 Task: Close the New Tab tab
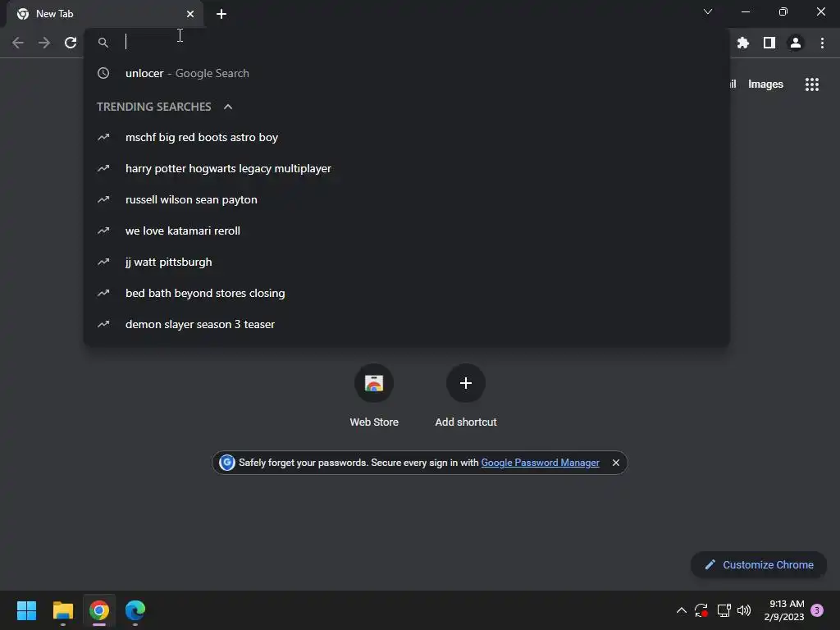[190, 14]
